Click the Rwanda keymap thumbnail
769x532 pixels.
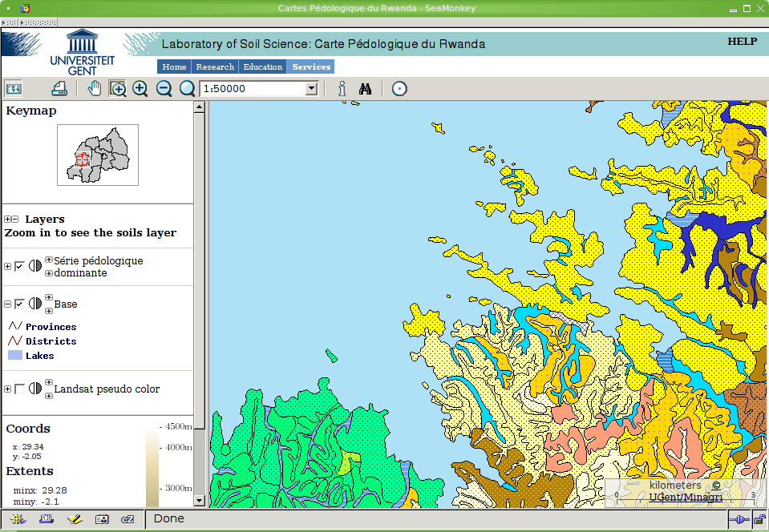tap(98, 155)
